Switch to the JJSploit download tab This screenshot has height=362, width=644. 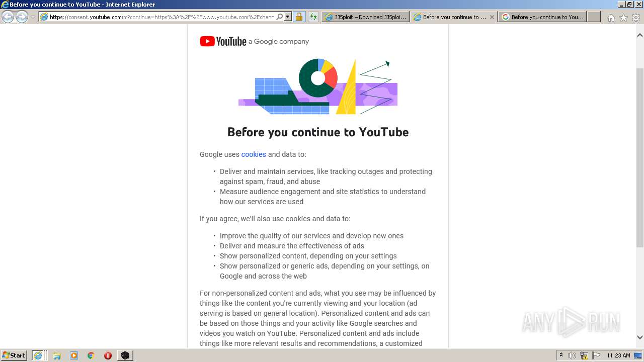[x=365, y=17]
